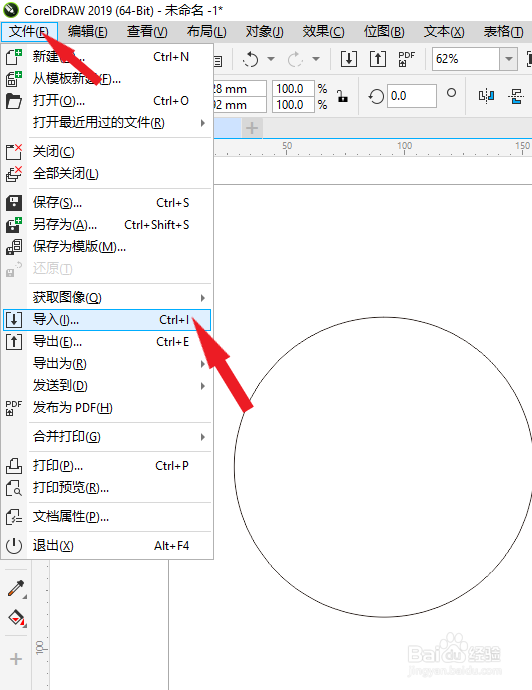
Task: Click the printer icon in File menu
Action: (x=14, y=466)
